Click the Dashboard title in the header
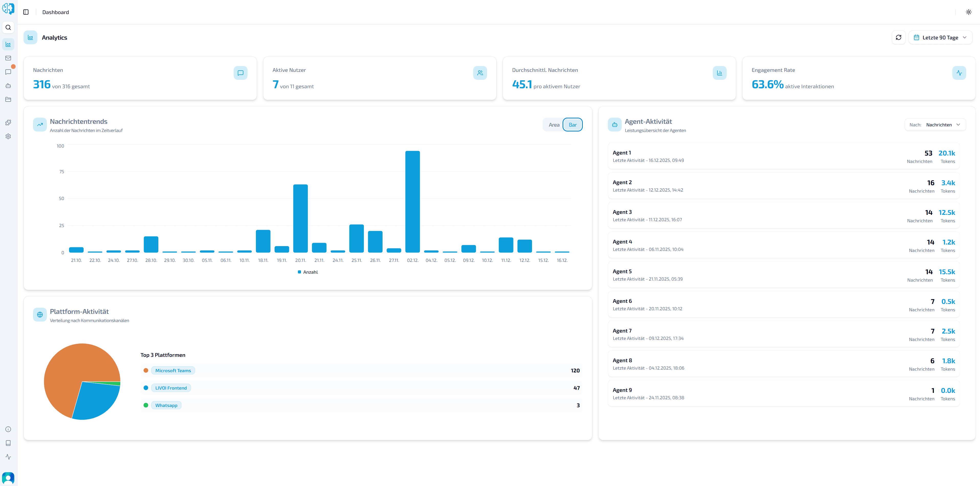This screenshot has width=980, height=486. click(55, 12)
